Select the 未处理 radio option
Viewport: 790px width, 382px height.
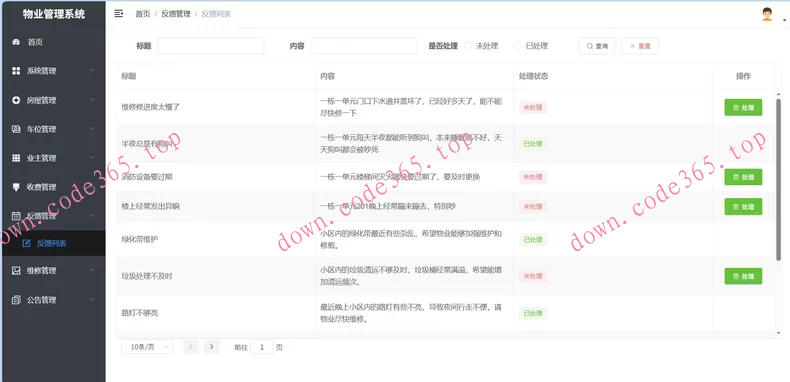(x=467, y=46)
